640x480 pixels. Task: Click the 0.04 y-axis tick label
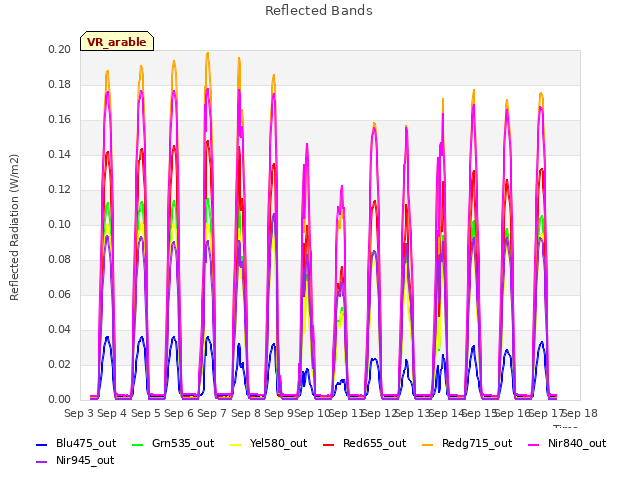tap(60, 330)
